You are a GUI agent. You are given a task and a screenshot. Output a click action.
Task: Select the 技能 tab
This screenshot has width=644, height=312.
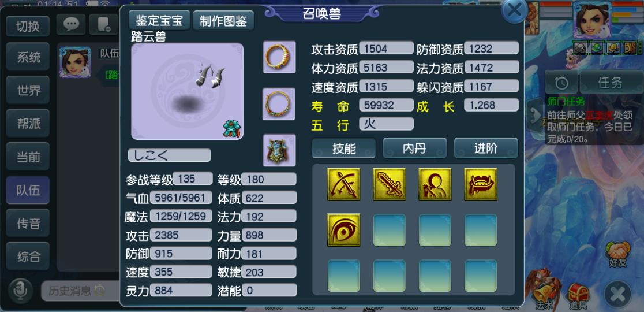344,148
